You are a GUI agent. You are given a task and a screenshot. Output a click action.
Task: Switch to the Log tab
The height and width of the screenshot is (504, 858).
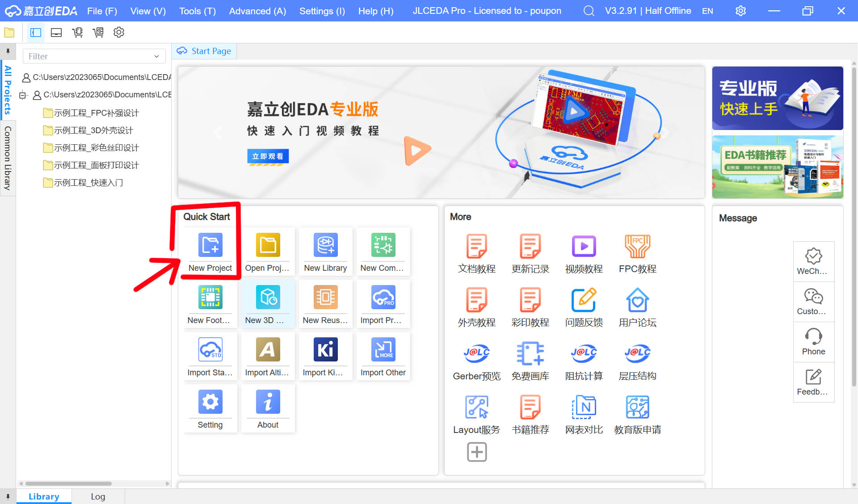[98, 496]
